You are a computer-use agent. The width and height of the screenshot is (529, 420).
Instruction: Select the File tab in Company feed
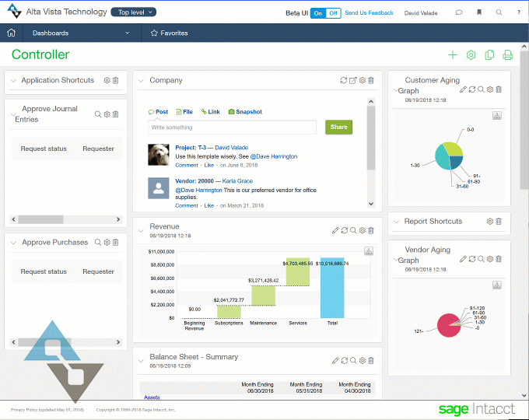point(184,112)
